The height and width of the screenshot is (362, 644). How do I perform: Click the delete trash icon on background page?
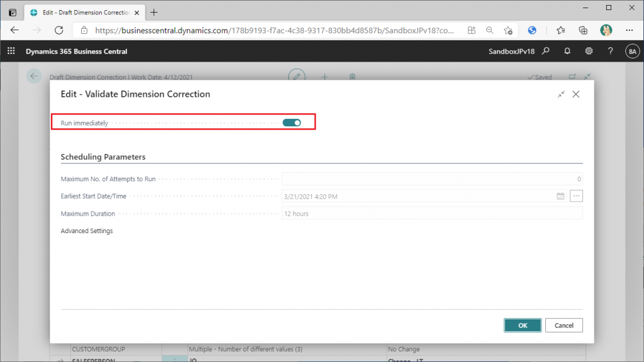352,76
